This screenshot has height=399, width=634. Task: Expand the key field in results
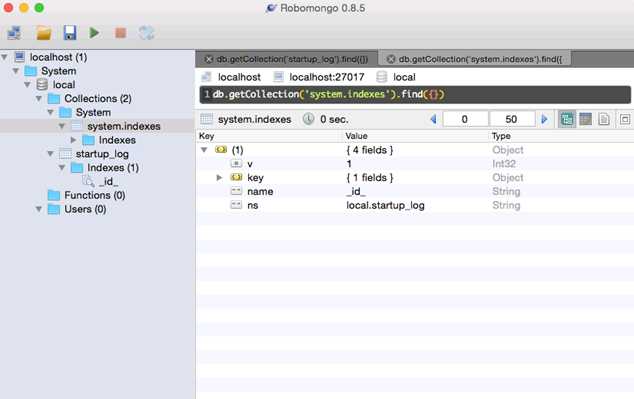[x=219, y=177]
